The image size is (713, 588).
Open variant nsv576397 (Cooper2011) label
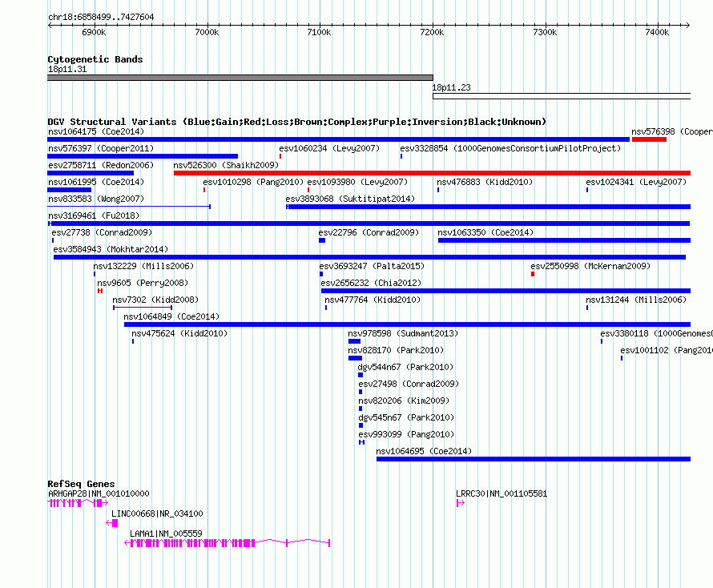pyautogui.click(x=101, y=148)
